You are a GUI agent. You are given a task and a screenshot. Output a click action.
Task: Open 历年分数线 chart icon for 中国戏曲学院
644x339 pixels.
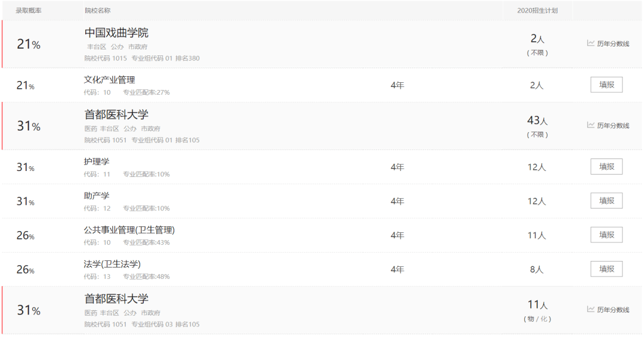click(590, 43)
